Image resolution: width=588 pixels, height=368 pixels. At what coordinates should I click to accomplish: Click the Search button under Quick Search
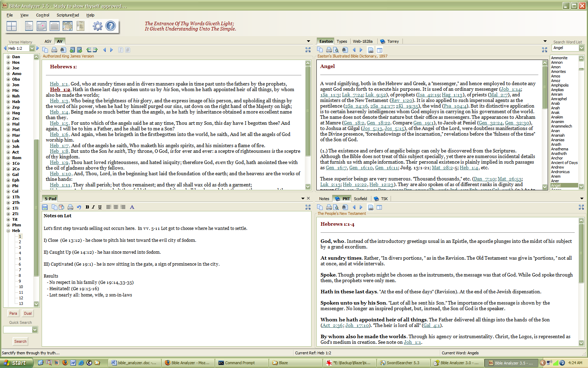(20, 341)
